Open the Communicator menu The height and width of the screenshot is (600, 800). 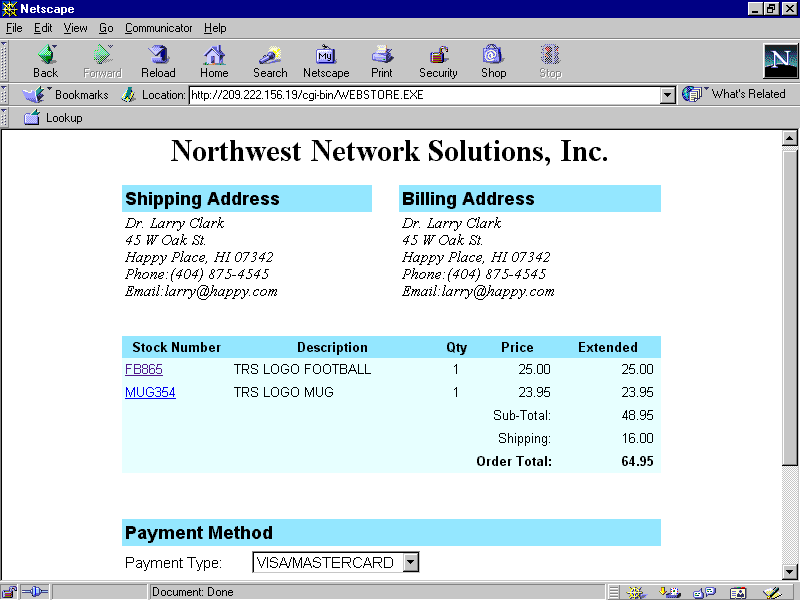click(159, 28)
